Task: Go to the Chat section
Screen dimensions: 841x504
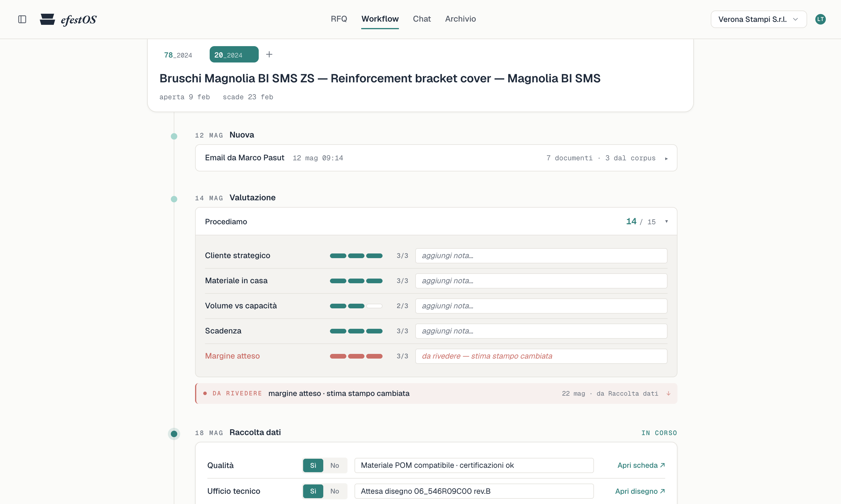Action: click(x=421, y=19)
